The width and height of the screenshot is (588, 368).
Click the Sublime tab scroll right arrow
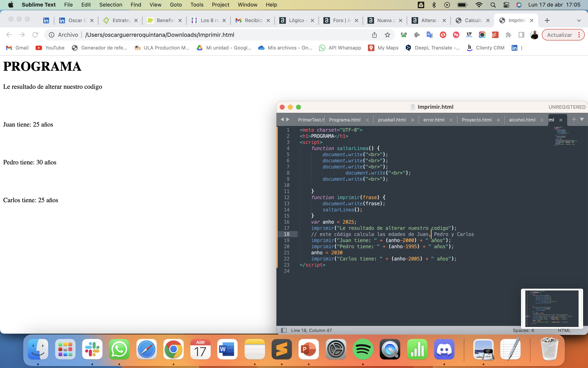[x=288, y=120]
